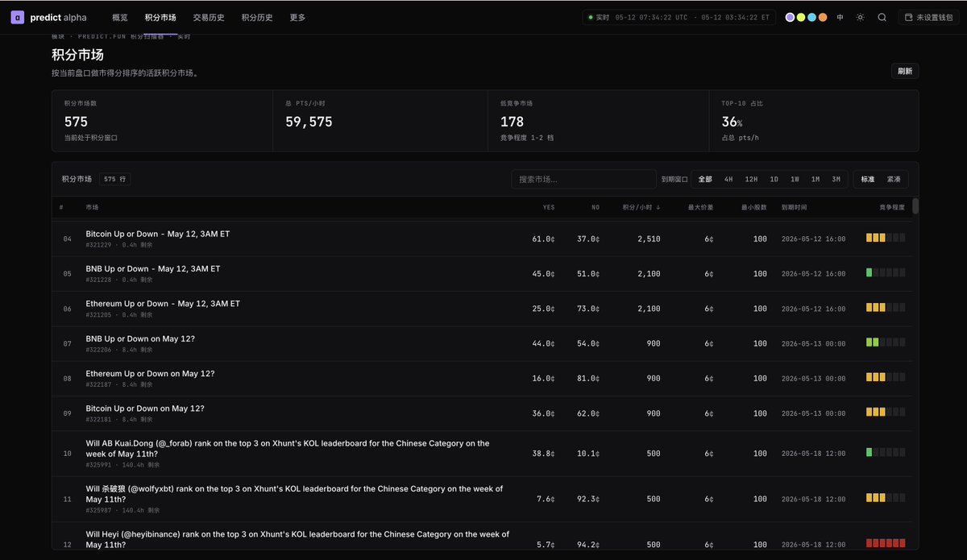Click competition bars in Ethereum 3AM ET row

click(886, 308)
